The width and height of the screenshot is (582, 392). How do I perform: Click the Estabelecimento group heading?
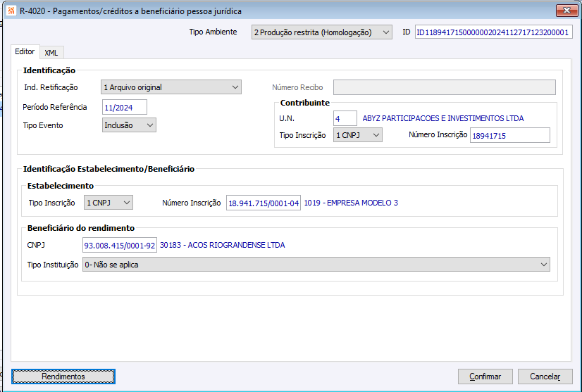[x=61, y=186]
